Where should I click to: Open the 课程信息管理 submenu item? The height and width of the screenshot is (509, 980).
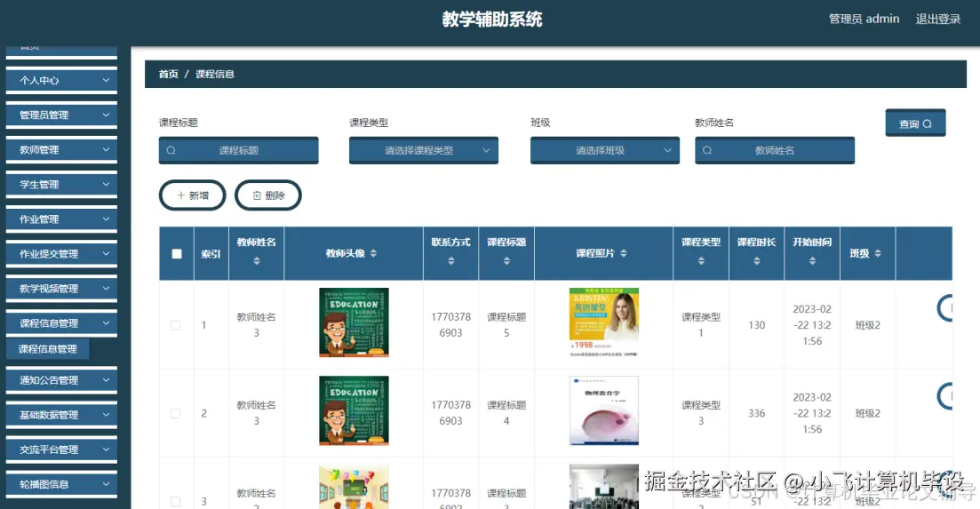coord(47,349)
